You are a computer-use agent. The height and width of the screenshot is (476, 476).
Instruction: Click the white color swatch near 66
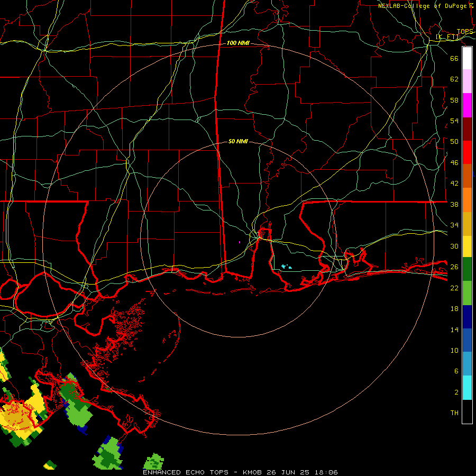pyautogui.click(x=467, y=58)
